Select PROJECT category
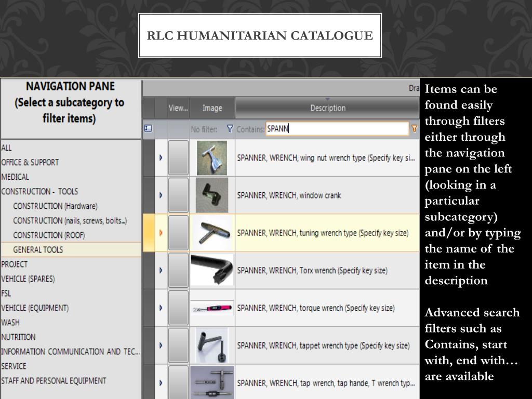 coord(14,264)
